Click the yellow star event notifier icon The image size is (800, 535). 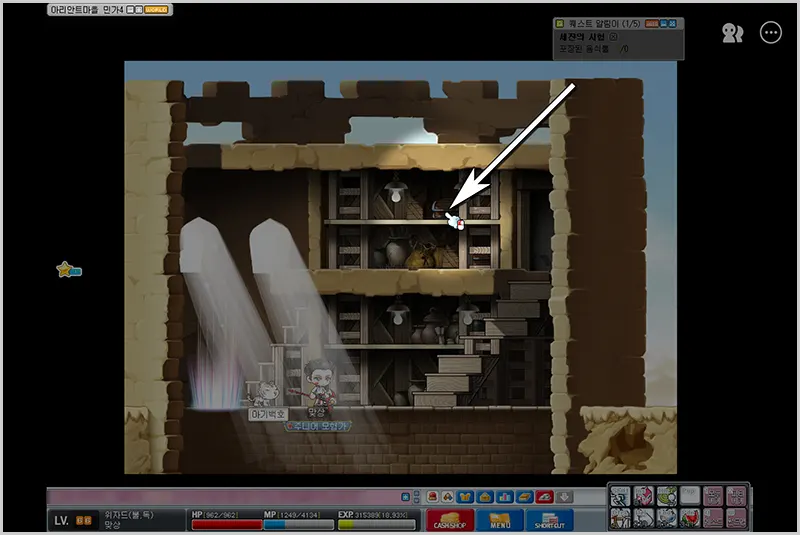click(69, 269)
